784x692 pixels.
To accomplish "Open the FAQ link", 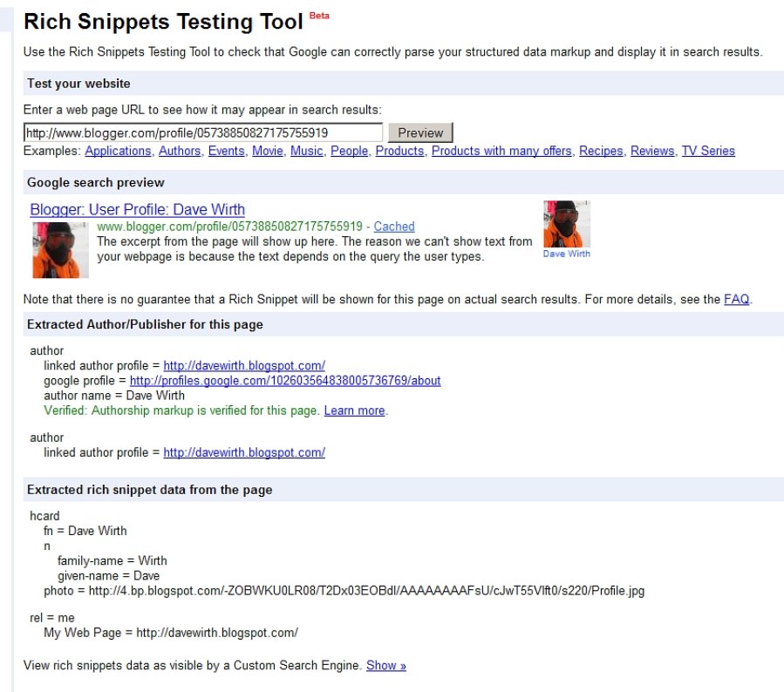I will (737, 299).
